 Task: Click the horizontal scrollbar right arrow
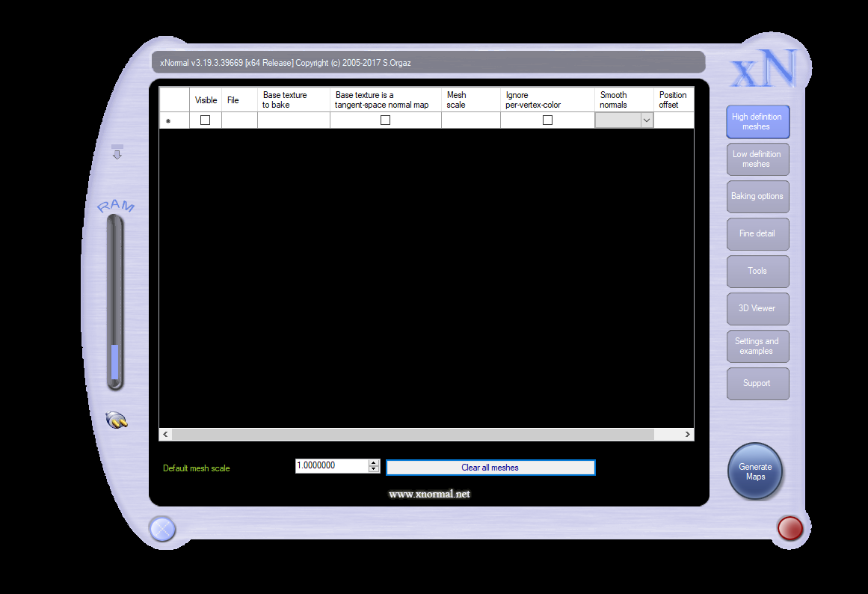point(688,435)
